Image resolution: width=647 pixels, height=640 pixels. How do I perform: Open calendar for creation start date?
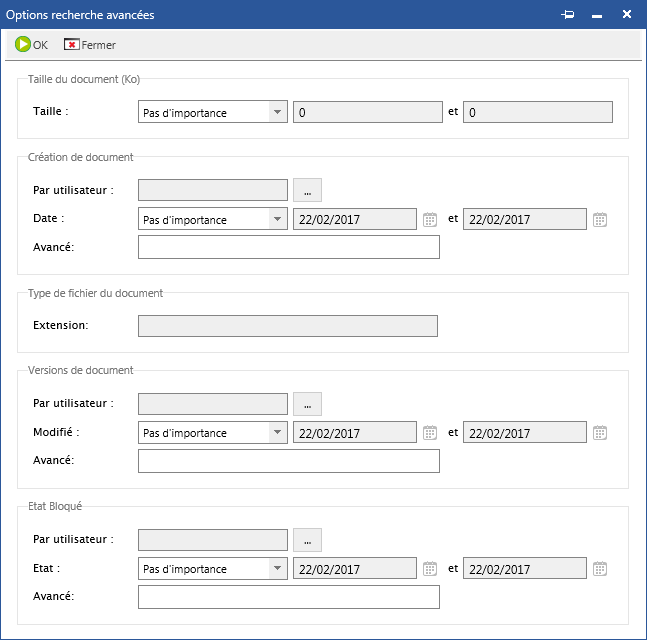(430, 220)
